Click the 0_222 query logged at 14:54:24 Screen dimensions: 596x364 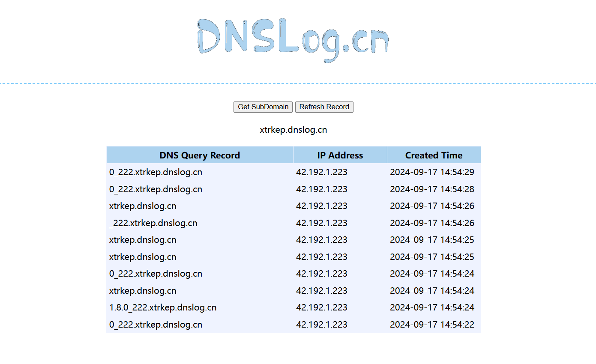[156, 274]
